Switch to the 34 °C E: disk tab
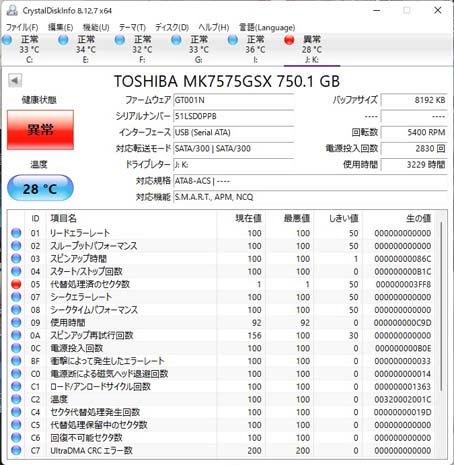 tap(86, 49)
